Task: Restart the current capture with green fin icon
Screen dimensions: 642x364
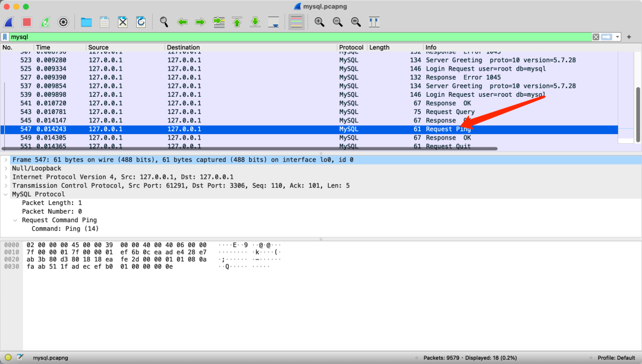Action: [45, 22]
